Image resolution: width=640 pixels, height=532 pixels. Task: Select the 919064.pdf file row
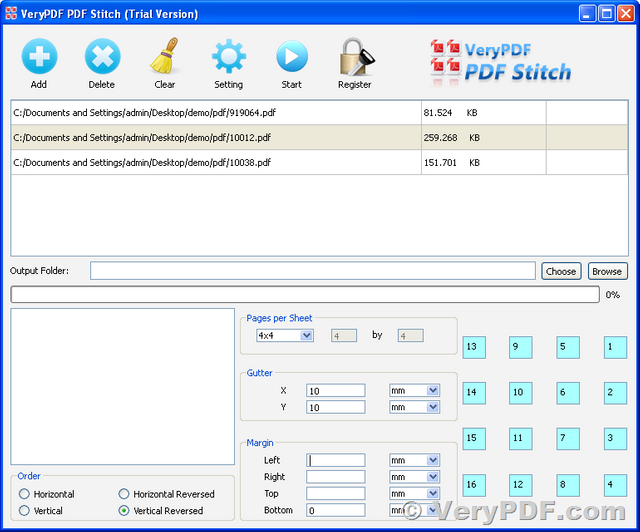tap(319, 113)
